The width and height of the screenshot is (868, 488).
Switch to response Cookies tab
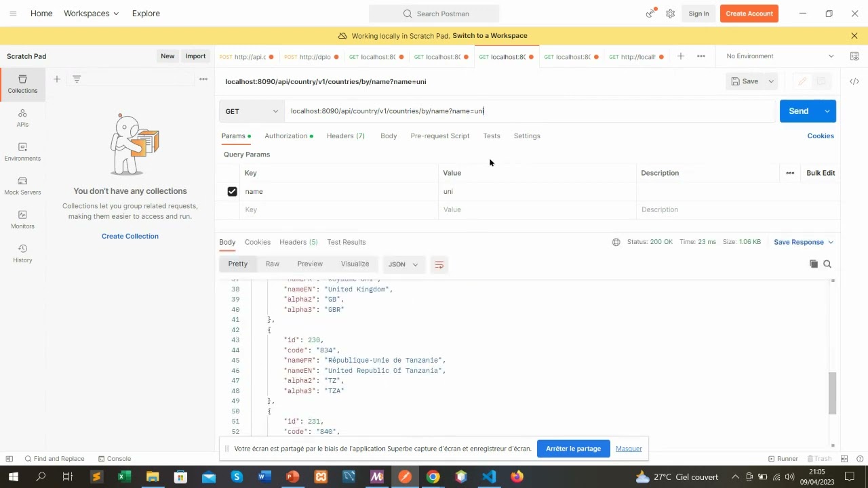[x=258, y=242]
